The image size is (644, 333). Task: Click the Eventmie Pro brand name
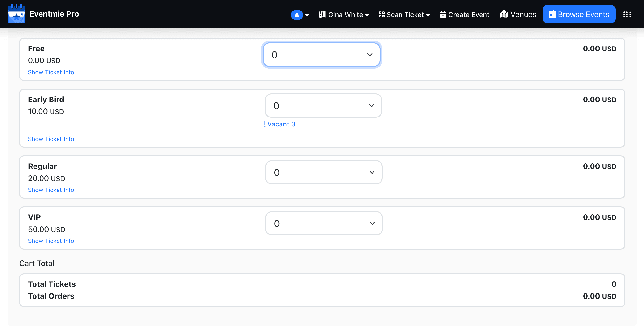point(54,14)
